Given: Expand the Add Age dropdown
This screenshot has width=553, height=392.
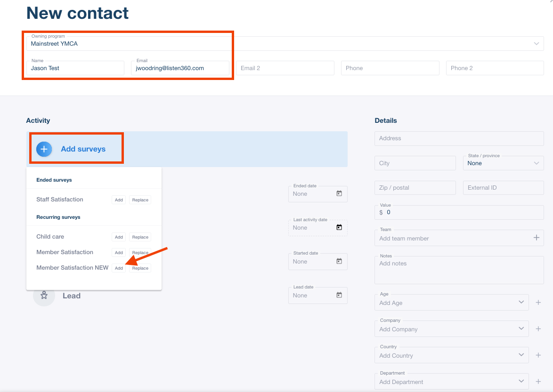Looking at the screenshot, I should (x=521, y=302).
